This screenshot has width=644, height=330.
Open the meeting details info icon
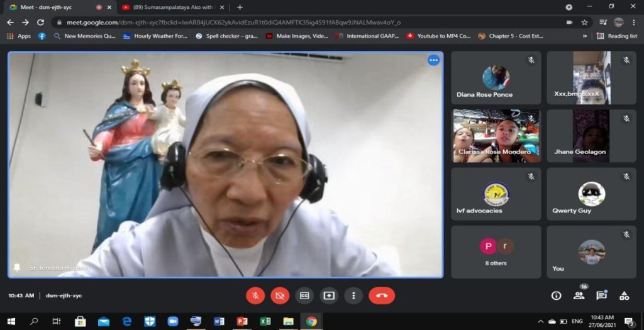(x=556, y=295)
